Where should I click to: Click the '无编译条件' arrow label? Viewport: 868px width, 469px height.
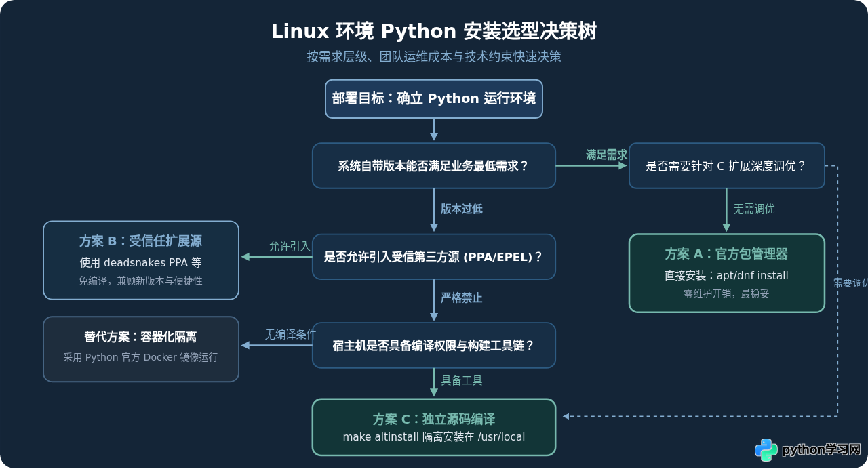pos(290,335)
